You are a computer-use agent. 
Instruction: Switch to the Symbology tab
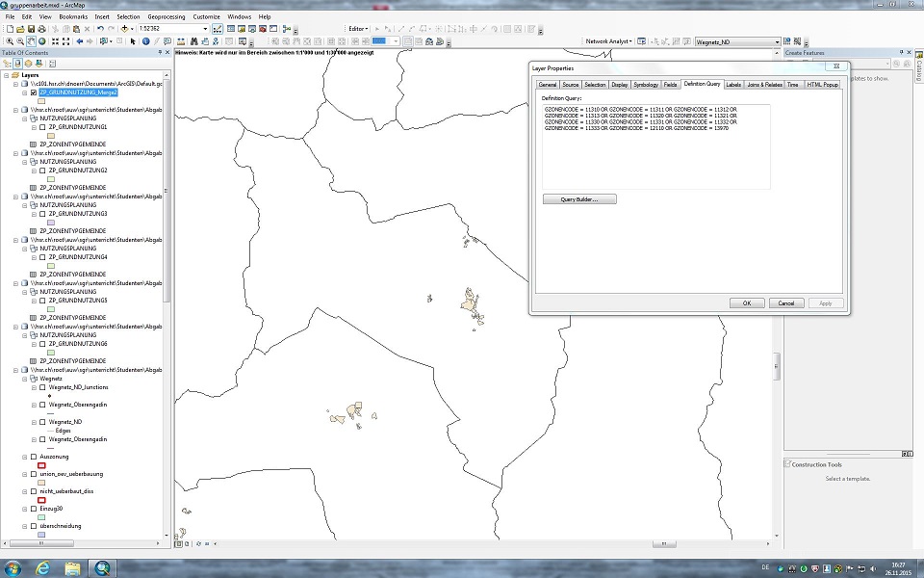(646, 85)
